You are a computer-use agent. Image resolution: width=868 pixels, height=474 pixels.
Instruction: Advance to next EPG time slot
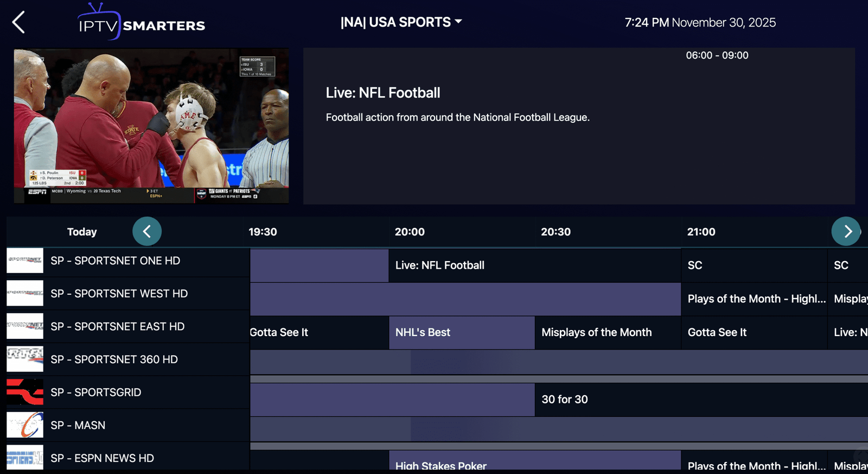click(x=846, y=231)
